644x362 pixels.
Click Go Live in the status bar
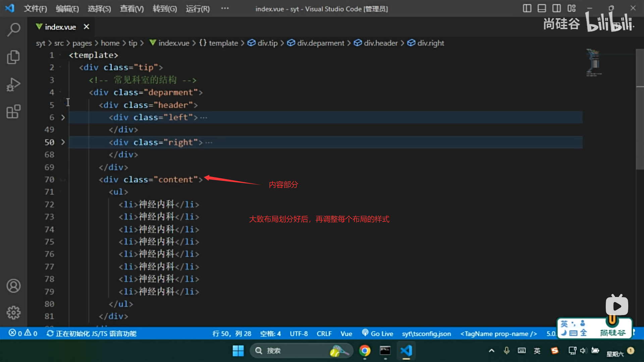[x=378, y=334]
